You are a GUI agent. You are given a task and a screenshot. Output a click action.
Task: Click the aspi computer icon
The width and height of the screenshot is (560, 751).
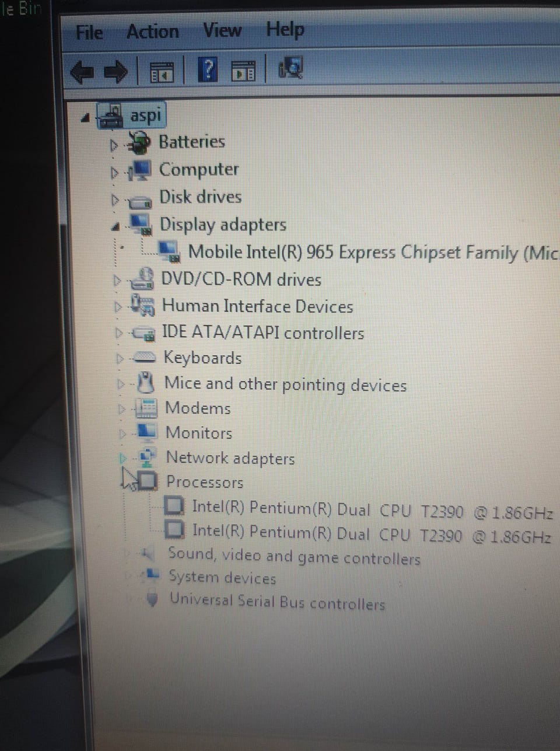[x=110, y=116]
